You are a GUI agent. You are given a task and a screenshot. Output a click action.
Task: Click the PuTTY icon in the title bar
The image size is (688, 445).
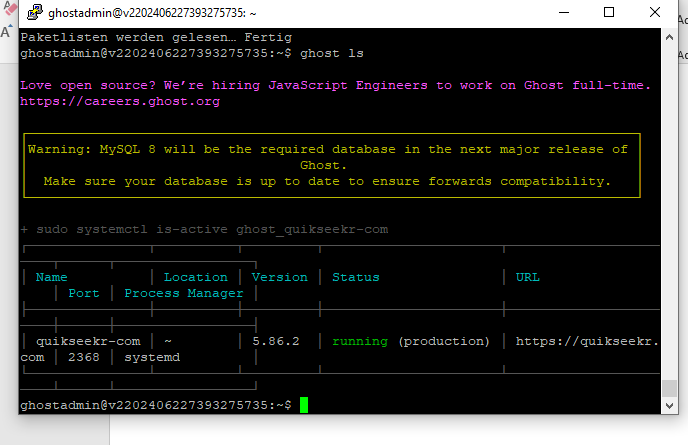35,12
